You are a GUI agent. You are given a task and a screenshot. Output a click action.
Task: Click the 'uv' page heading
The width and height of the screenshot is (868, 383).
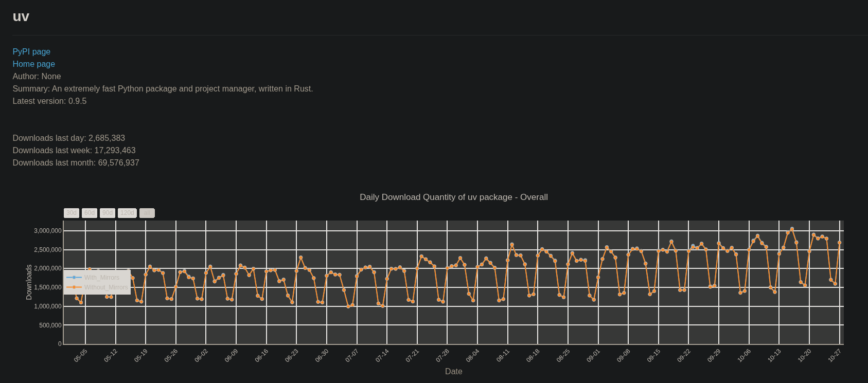[21, 16]
